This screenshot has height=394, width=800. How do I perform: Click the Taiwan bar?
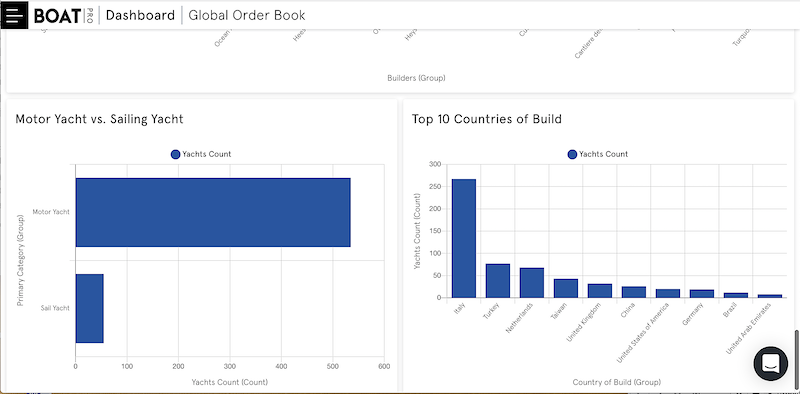click(x=566, y=288)
